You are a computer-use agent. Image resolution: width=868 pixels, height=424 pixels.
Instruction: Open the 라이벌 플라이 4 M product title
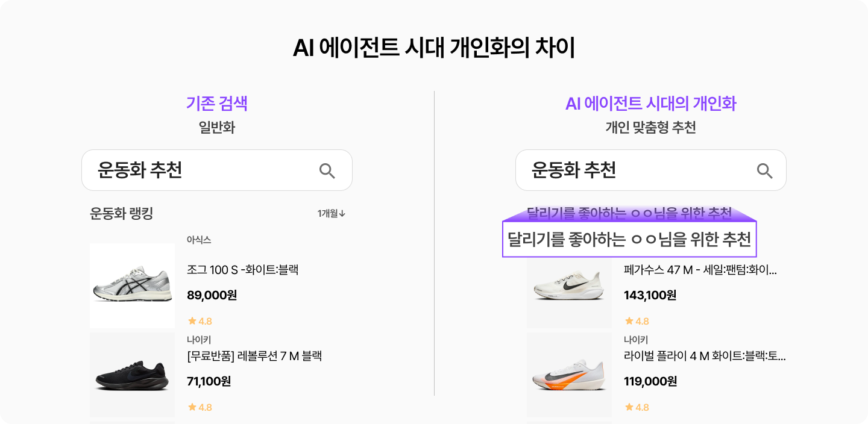click(x=705, y=356)
